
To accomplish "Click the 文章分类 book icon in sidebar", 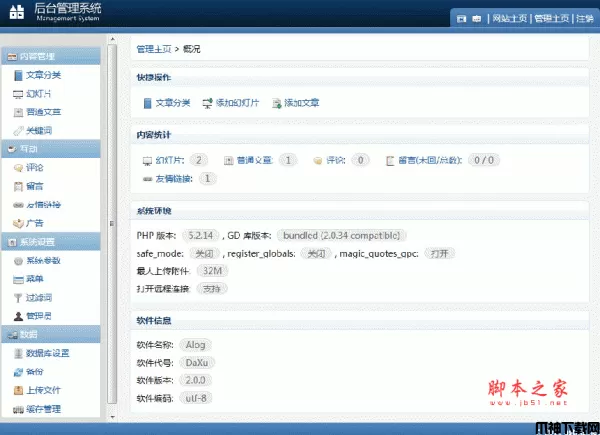I will pos(18,75).
